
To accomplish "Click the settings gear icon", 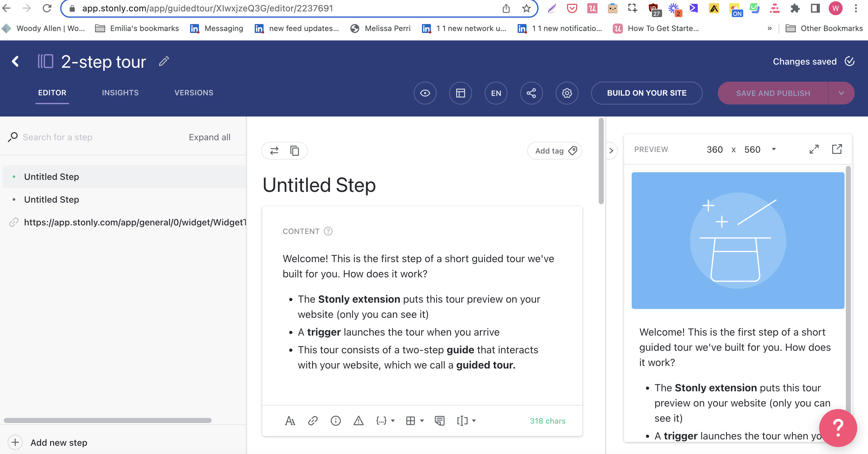I will 566,92.
